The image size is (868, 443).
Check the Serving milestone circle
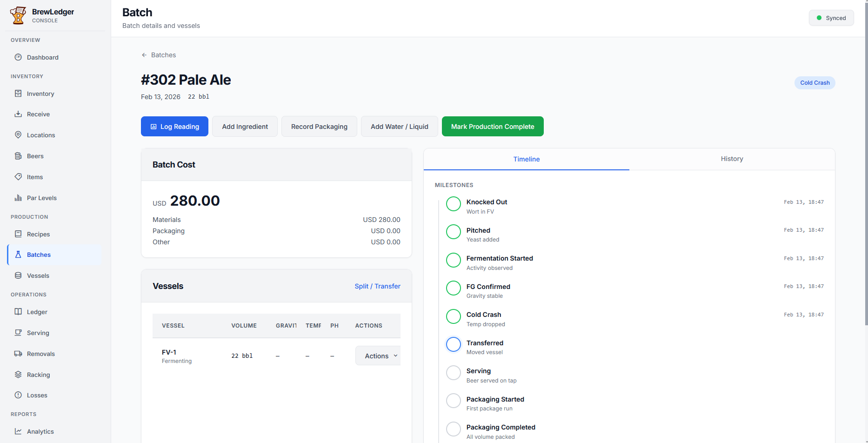pos(453,373)
